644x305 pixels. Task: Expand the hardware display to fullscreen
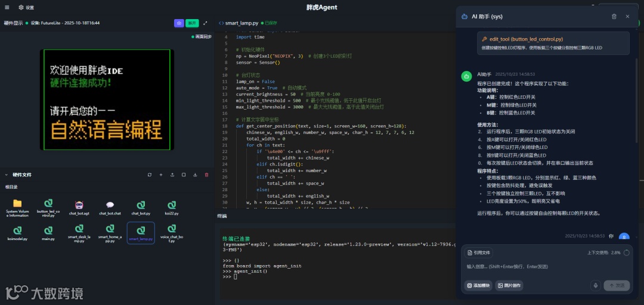pos(205,23)
